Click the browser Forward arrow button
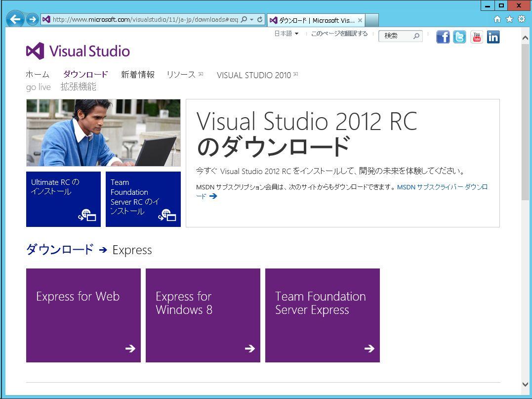Image resolution: width=532 pixels, height=399 pixels. click(x=32, y=19)
